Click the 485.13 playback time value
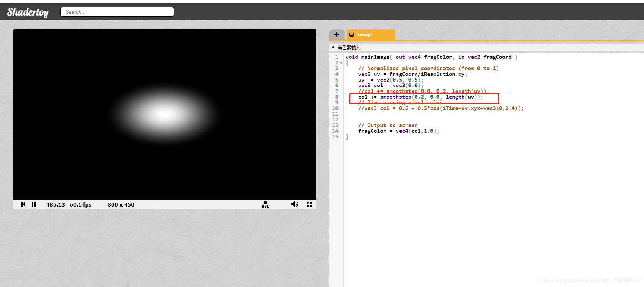 tap(55, 204)
